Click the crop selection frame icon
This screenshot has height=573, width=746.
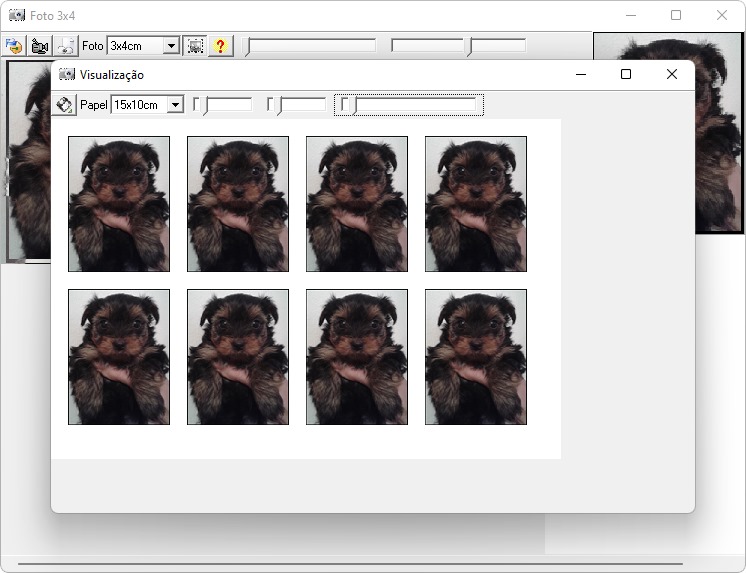coord(195,46)
